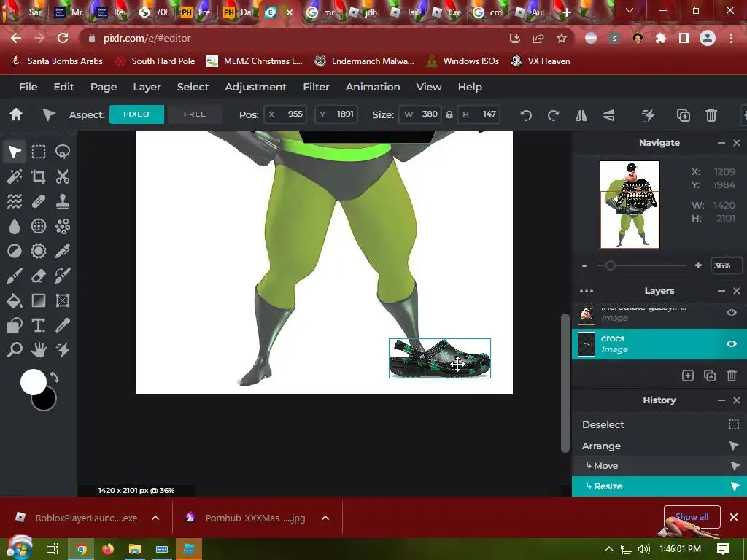The height and width of the screenshot is (560, 747).
Task: Set aspect to FIXED
Action: pyautogui.click(x=136, y=114)
